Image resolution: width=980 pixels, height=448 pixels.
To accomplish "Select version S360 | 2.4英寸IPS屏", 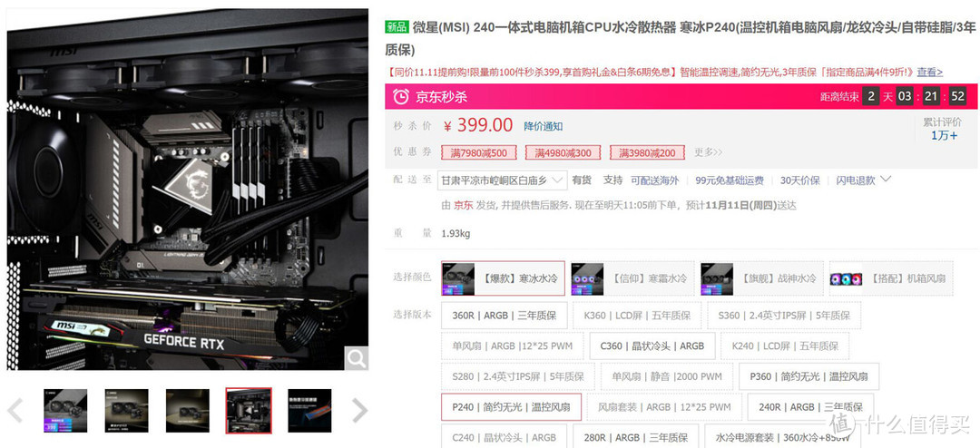I will pos(784,315).
